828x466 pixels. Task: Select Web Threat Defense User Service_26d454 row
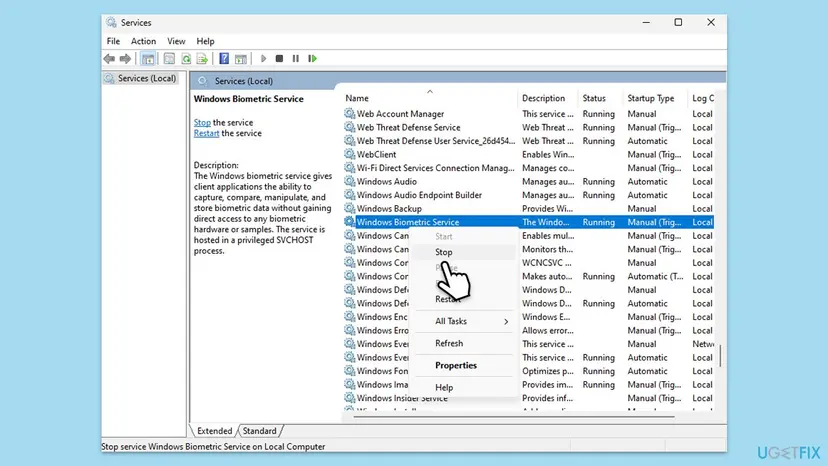(x=528, y=141)
